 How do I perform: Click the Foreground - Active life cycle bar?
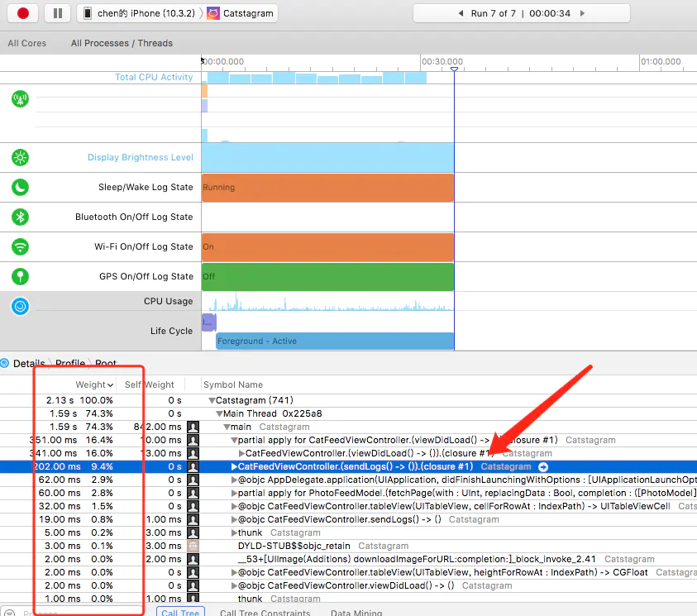[x=335, y=341]
